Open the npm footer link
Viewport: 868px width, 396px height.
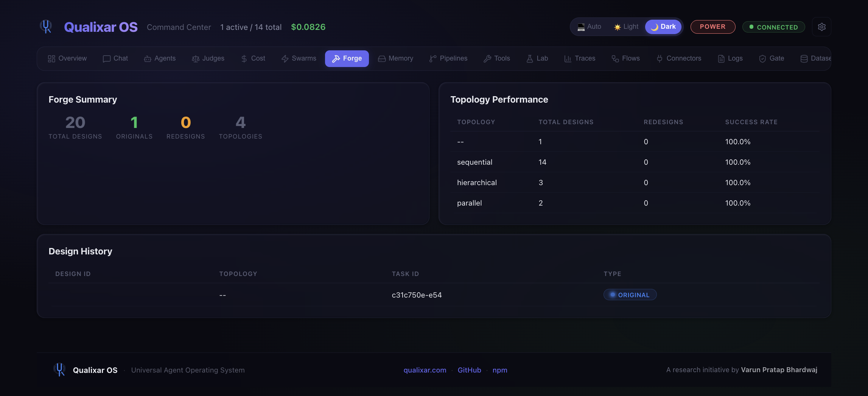(x=500, y=370)
